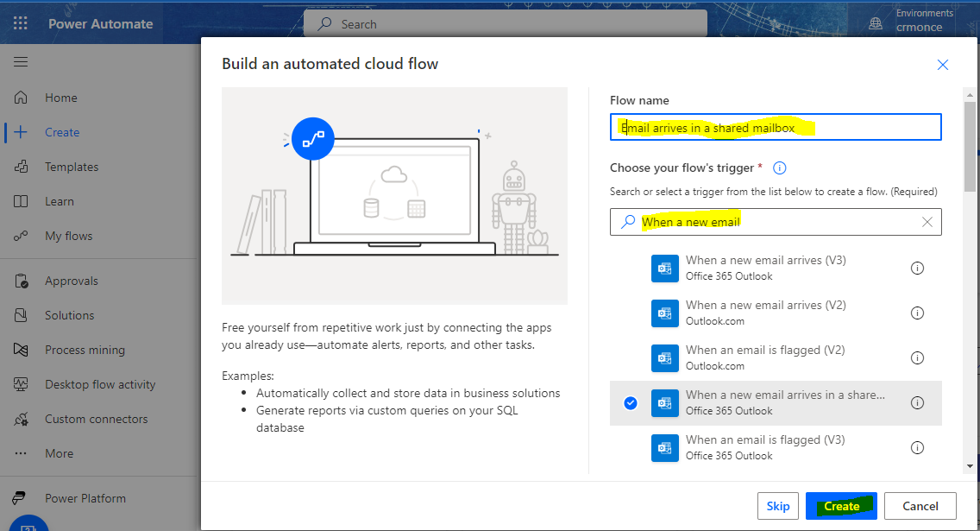This screenshot has width=980, height=531.
Task: Click the dialog scrollbar up arrow
Action: click(x=970, y=95)
